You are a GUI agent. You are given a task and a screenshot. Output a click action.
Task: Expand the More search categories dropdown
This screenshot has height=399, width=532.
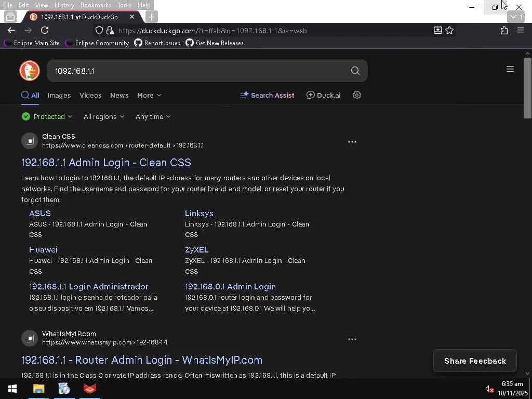coord(149,96)
